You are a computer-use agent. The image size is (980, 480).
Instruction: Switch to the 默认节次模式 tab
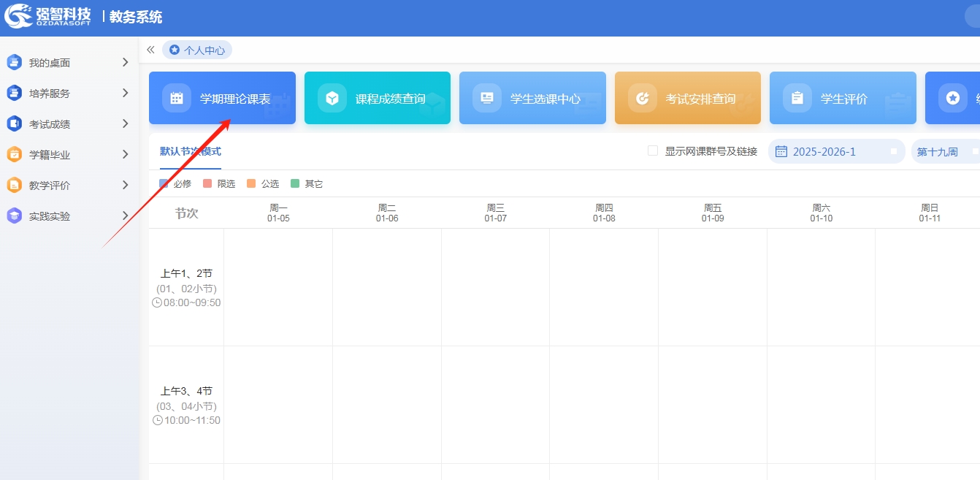click(x=190, y=151)
